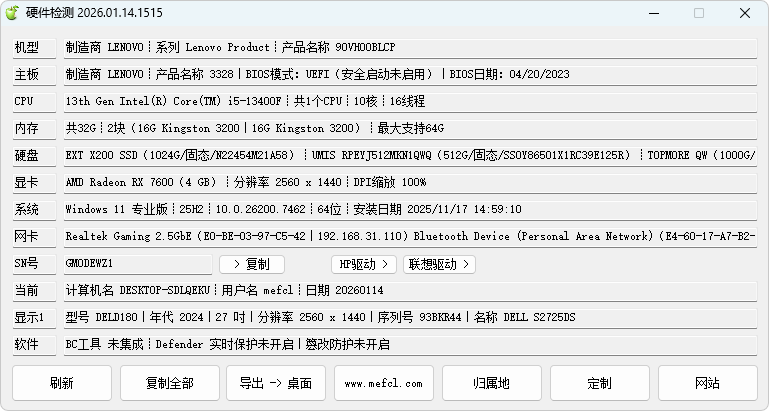
Task: Click the 刷新 button
Action: point(61,383)
